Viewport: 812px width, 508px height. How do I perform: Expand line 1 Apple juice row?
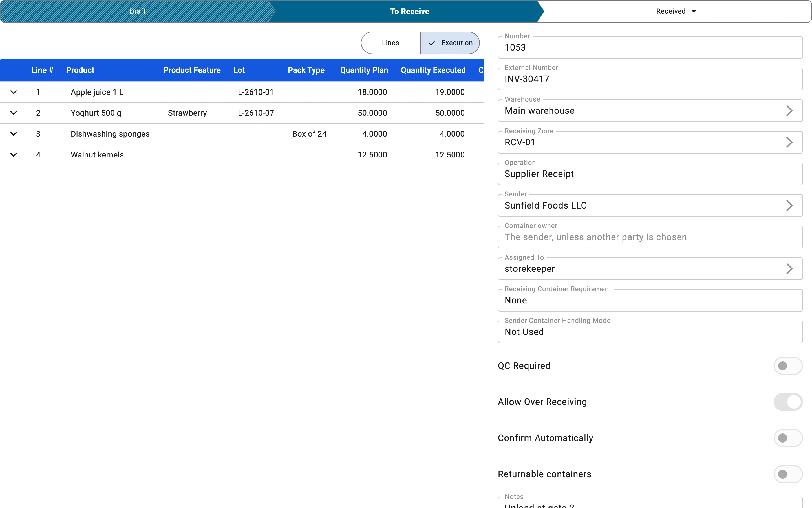coord(14,92)
